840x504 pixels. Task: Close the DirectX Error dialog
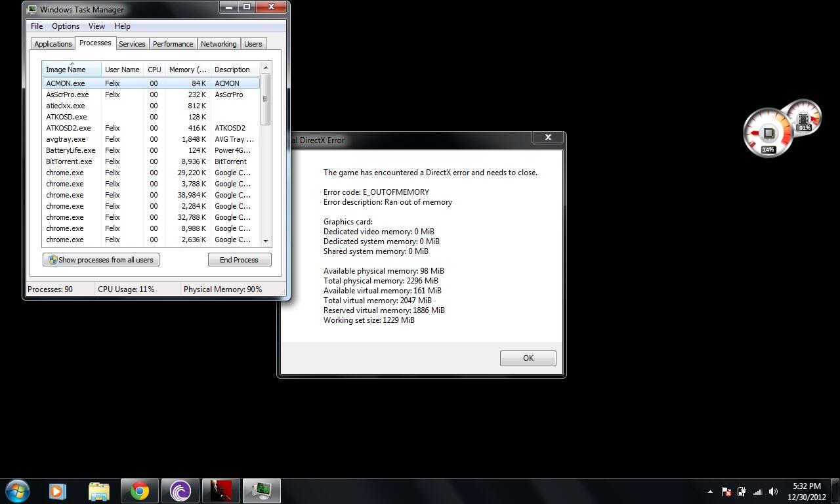548,137
